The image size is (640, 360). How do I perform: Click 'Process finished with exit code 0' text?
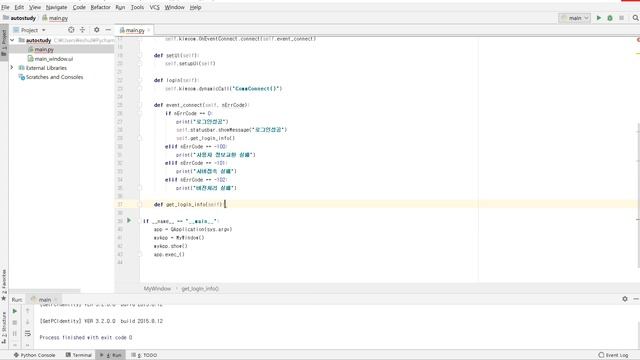point(86,338)
